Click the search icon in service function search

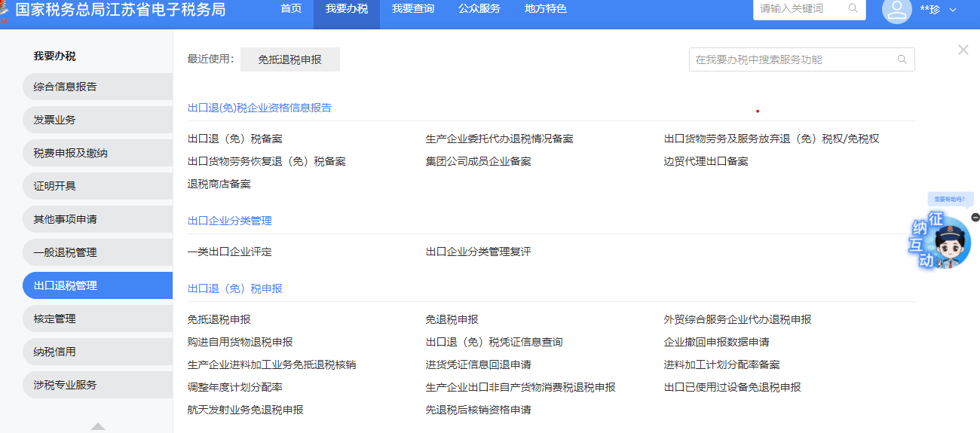click(902, 59)
